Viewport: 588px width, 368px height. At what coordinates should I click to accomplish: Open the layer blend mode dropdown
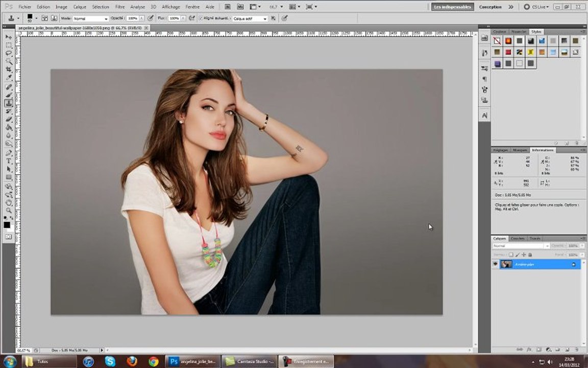click(x=521, y=246)
